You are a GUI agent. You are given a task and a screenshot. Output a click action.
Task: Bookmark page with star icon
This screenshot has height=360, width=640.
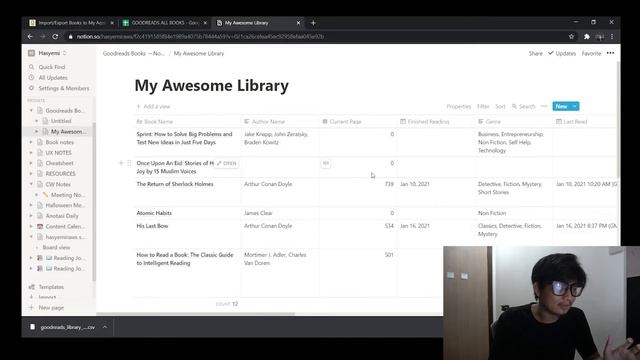tap(571, 36)
